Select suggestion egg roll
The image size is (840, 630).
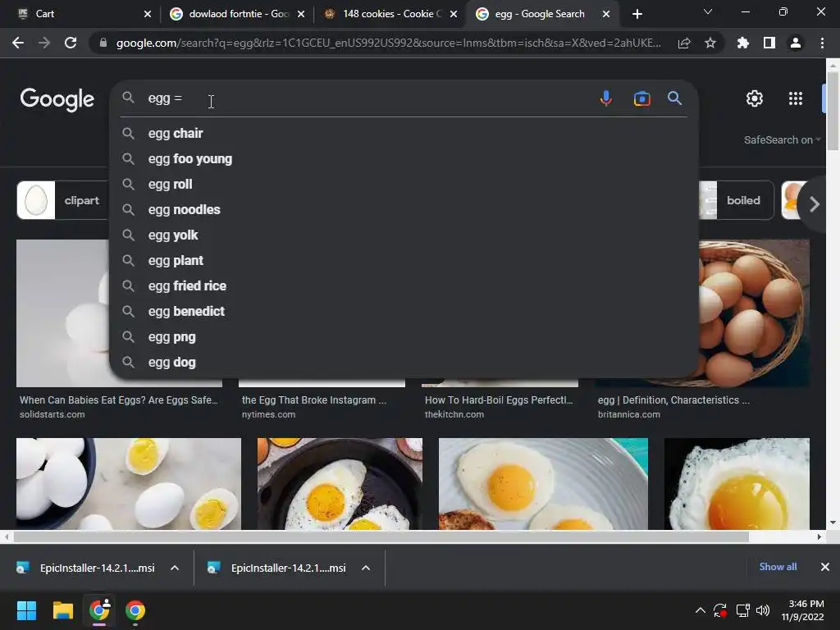coord(404,185)
